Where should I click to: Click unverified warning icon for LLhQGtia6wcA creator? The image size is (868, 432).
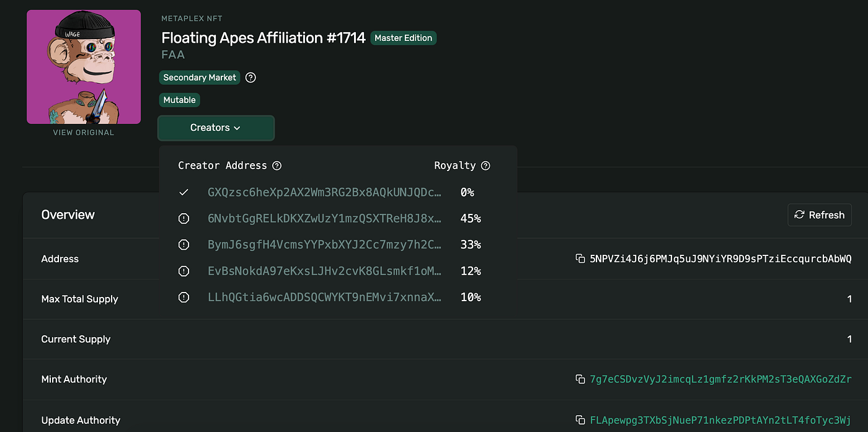pos(184,298)
